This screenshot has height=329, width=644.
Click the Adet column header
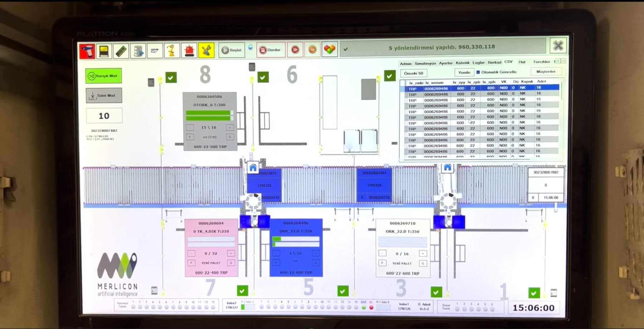(541, 82)
